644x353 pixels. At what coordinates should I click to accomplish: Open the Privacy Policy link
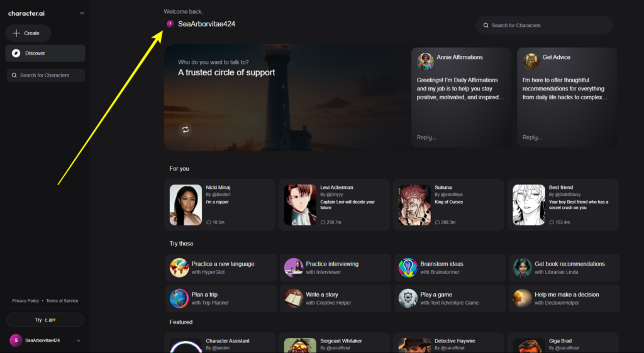(x=25, y=300)
